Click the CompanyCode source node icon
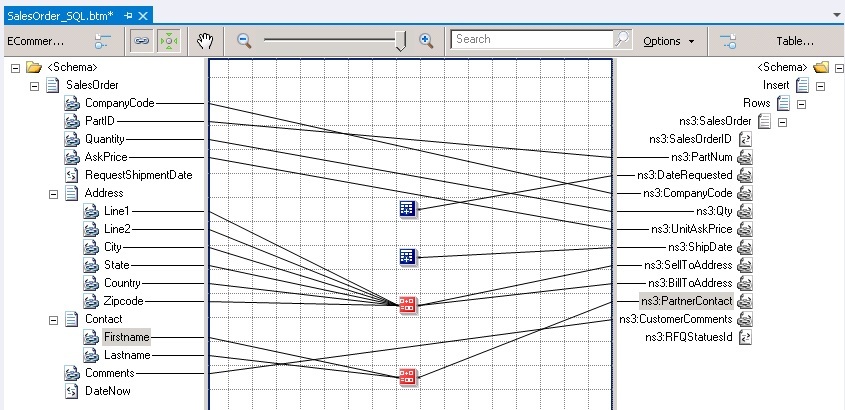The width and height of the screenshot is (845, 410). pyautogui.click(x=72, y=103)
